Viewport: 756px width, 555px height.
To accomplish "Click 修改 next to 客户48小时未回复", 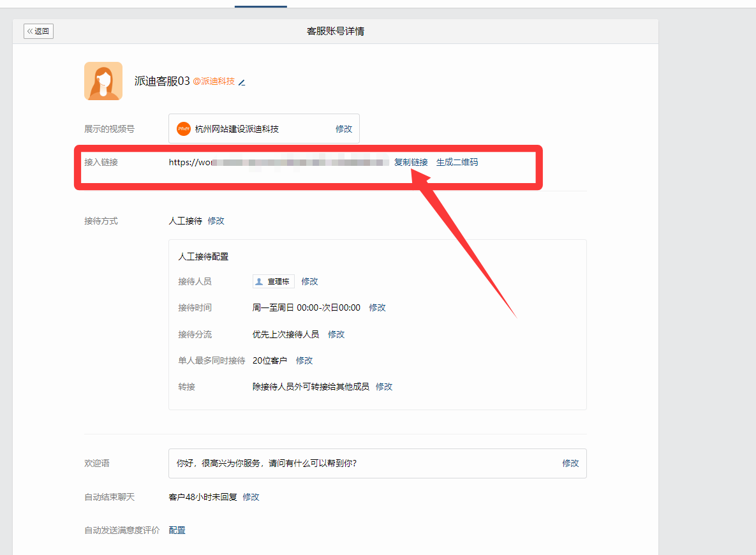I will [251, 497].
